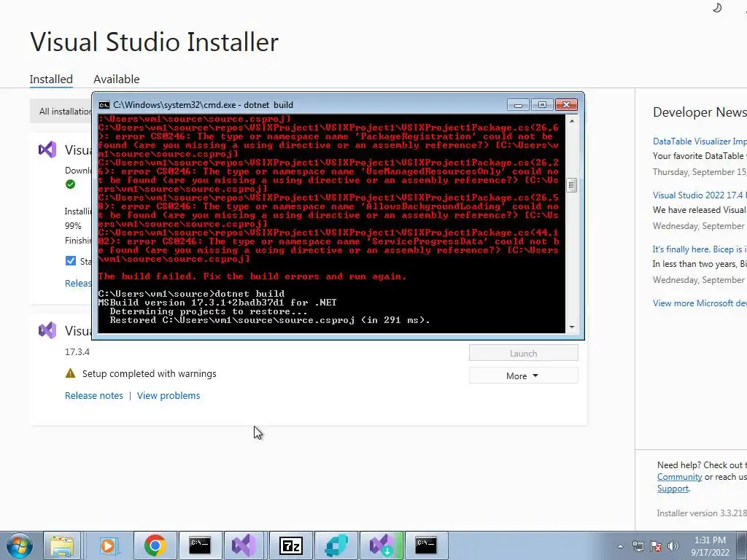
Task: Click cmd window title bar icon
Action: click(104, 105)
